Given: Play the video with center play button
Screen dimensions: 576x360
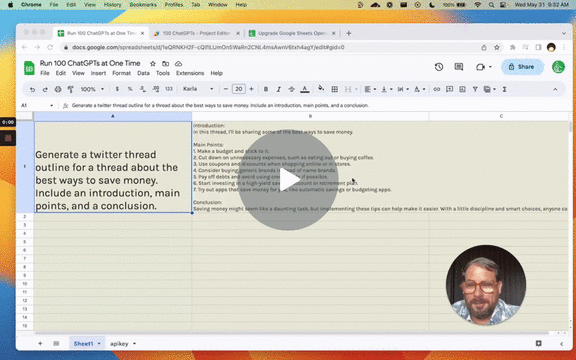Looking at the screenshot, I should pyautogui.click(x=288, y=180).
